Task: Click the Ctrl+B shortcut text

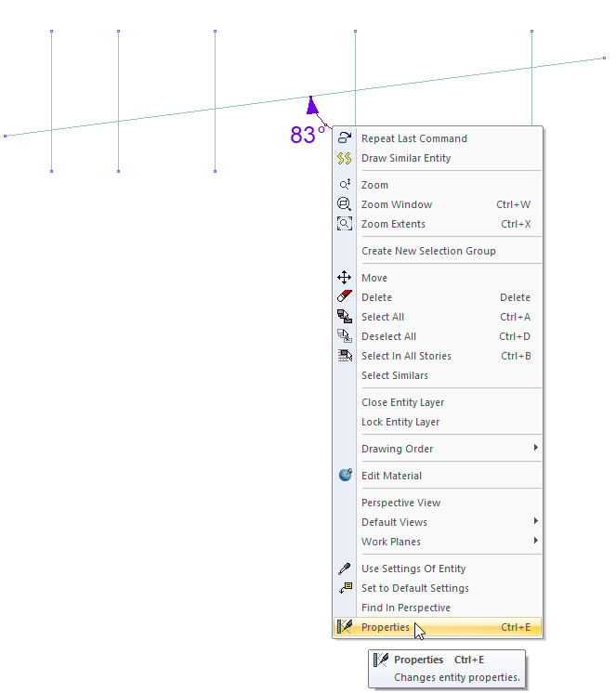Action: (516, 356)
